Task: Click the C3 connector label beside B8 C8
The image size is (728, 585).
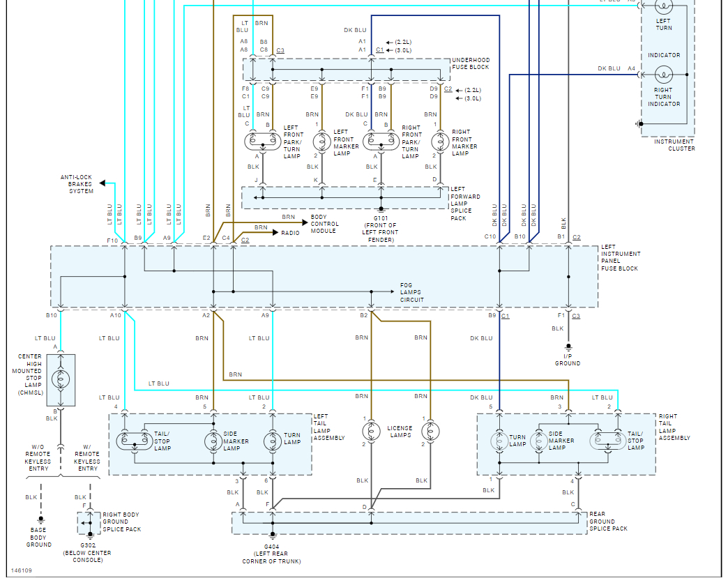Action: [x=280, y=50]
